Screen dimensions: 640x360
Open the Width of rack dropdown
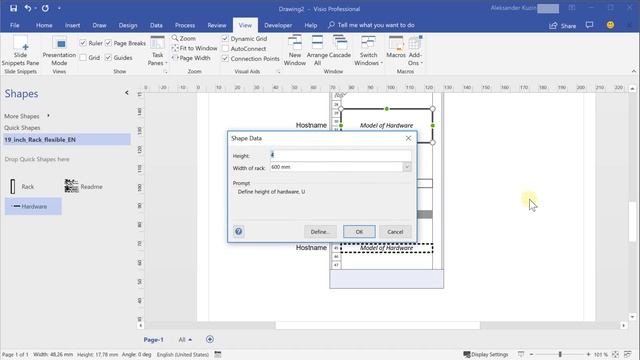pos(407,167)
